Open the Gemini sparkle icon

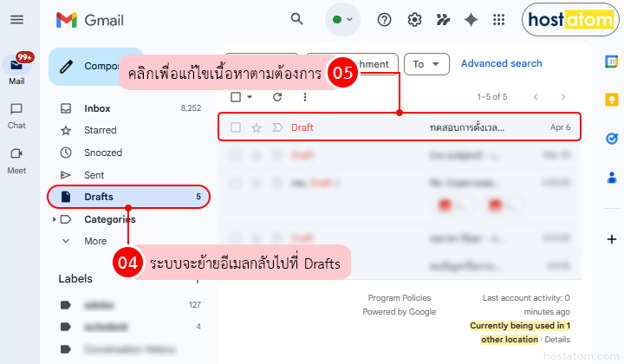point(471,19)
